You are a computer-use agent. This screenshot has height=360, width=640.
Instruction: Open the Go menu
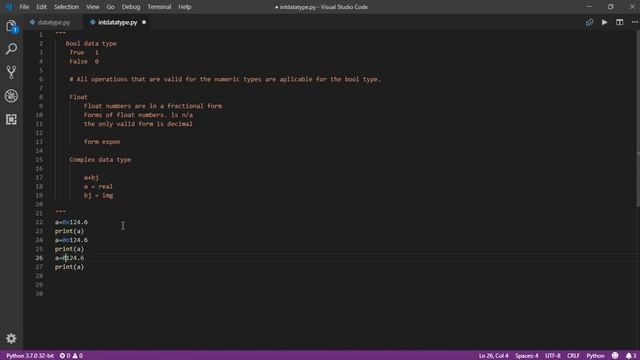110,7
